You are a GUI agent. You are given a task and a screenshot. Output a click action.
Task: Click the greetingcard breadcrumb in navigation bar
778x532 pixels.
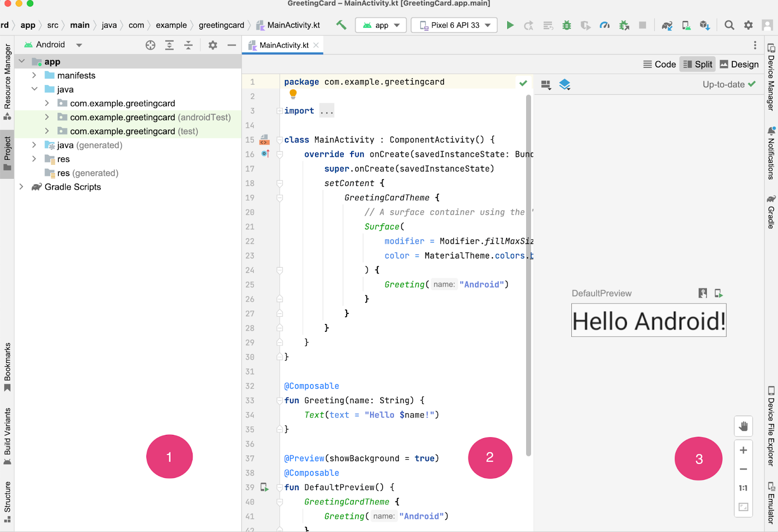click(221, 25)
